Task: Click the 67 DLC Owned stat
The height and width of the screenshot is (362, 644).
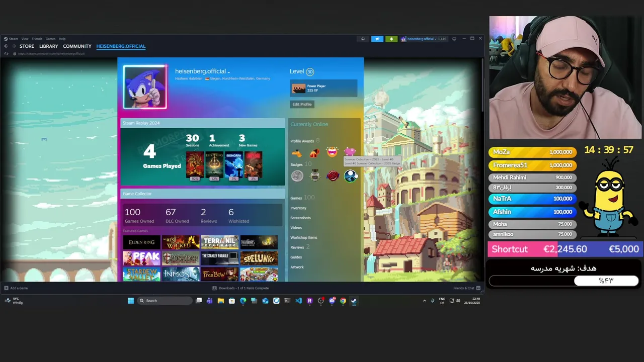Action: tap(177, 215)
